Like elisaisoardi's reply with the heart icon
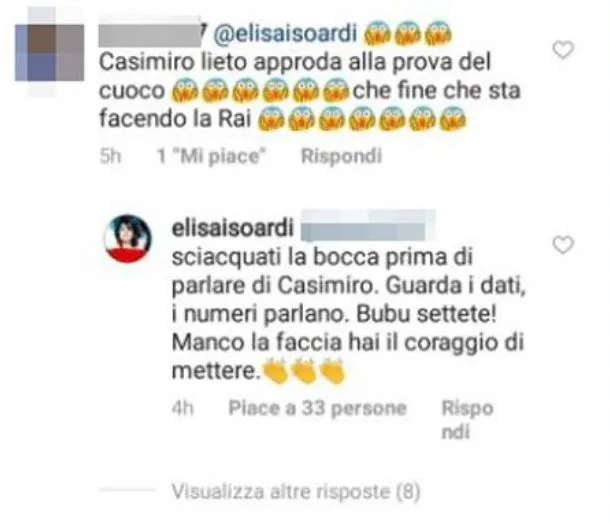The width and height of the screenshot is (610, 524). 563,245
